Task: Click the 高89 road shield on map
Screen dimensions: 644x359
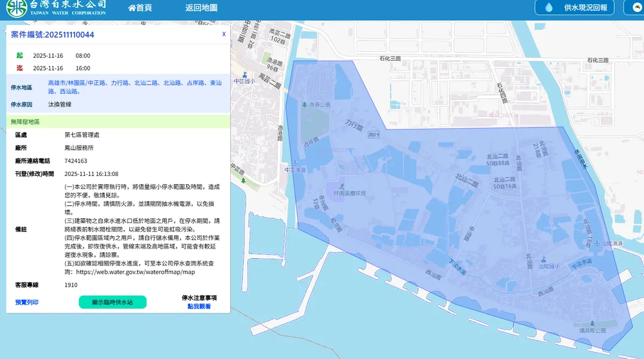Action: (374, 135)
